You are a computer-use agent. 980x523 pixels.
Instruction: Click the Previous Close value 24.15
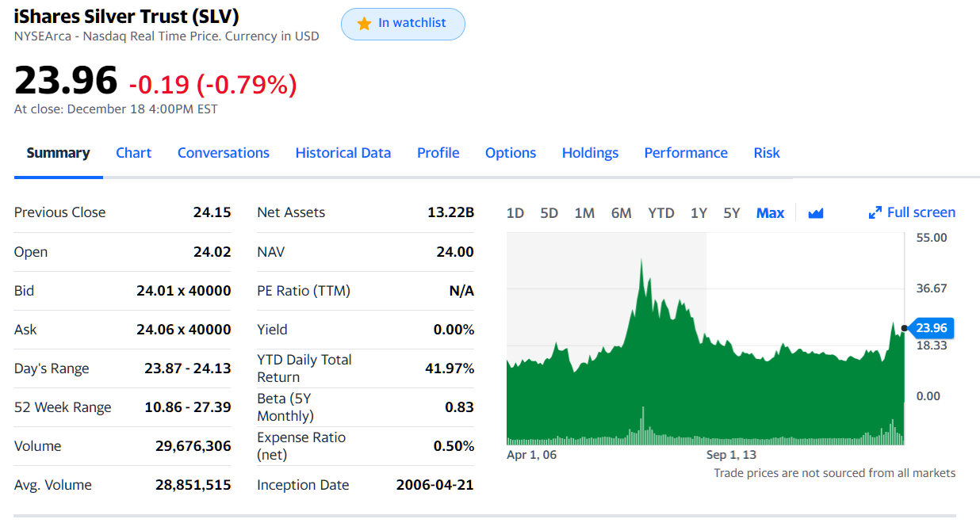point(212,212)
